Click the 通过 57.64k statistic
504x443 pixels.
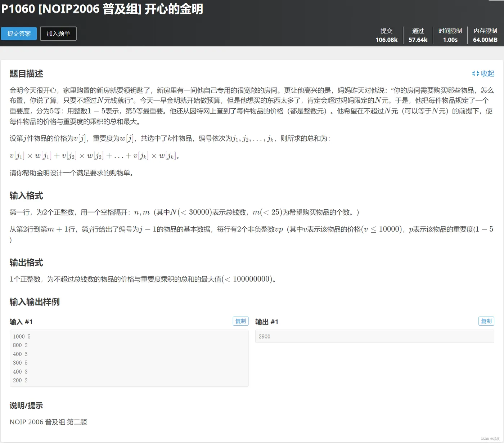418,35
